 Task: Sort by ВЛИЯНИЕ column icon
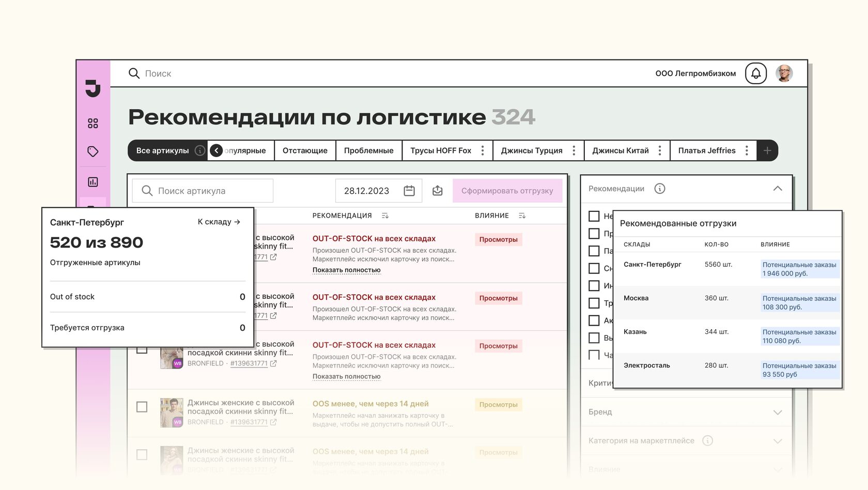[522, 216]
